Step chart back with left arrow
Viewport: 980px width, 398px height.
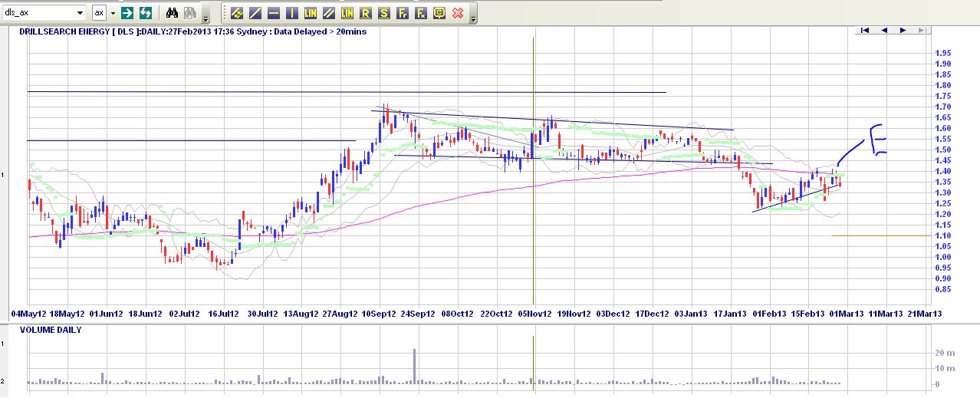884,30
